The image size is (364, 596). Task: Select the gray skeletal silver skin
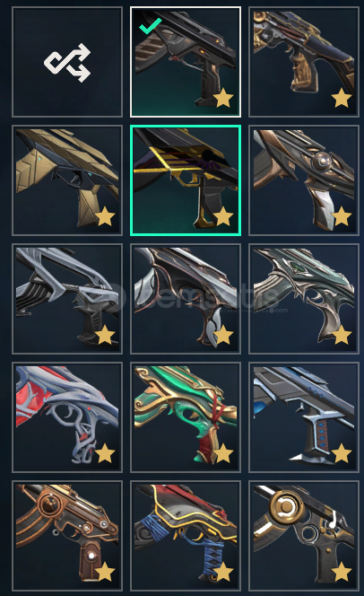(67, 299)
